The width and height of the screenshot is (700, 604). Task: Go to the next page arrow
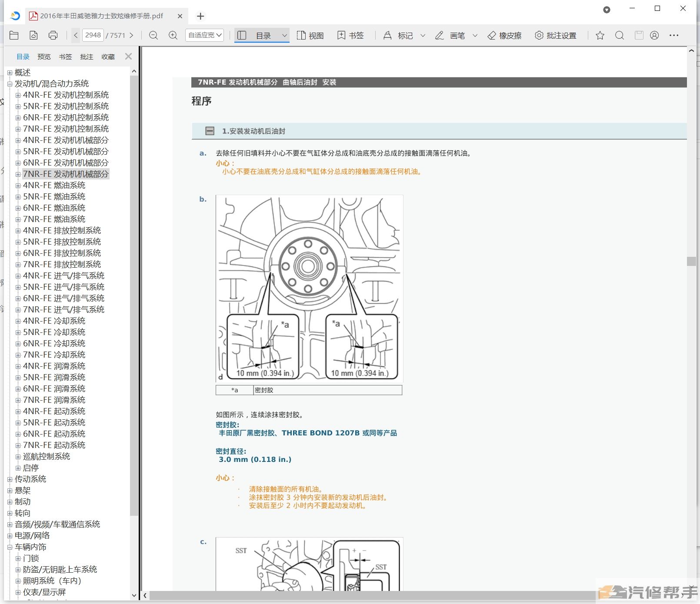coord(131,35)
